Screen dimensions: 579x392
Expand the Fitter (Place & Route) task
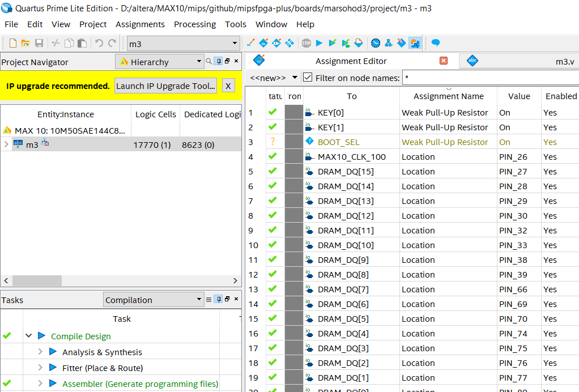(x=40, y=367)
